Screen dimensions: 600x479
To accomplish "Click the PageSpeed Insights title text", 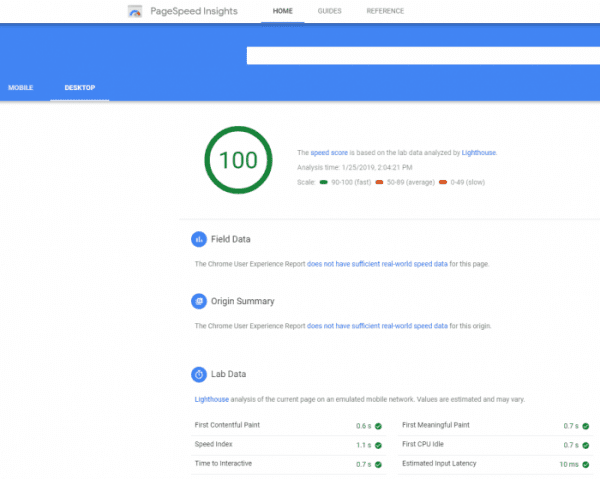I will (194, 11).
